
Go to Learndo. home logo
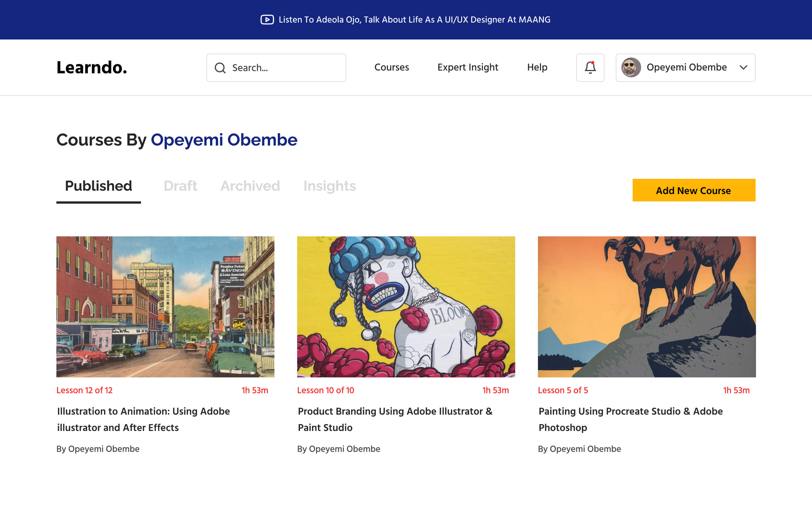[x=91, y=67]
